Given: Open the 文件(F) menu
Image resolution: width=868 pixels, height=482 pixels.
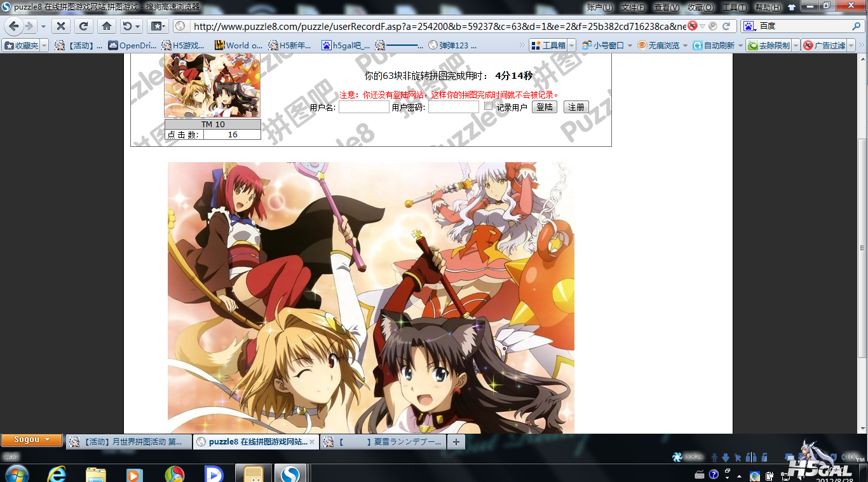Looking at the screenshot, I should click(633, 7).
